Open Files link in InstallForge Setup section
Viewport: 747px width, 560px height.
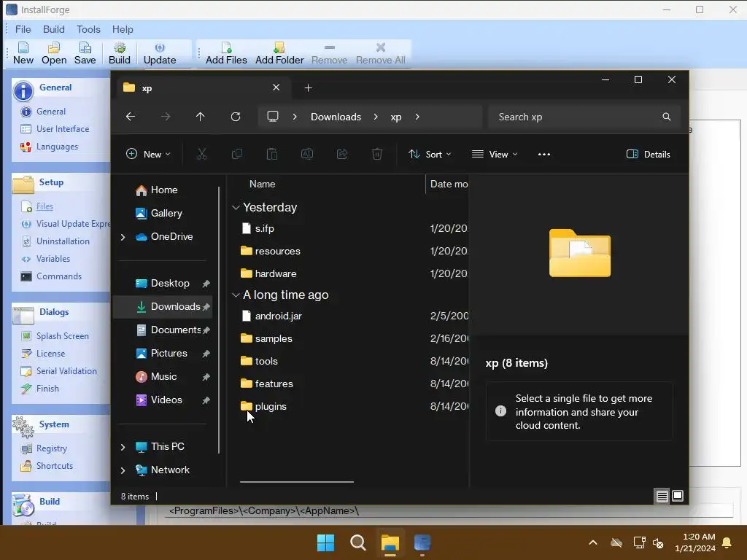click(44, 206)
